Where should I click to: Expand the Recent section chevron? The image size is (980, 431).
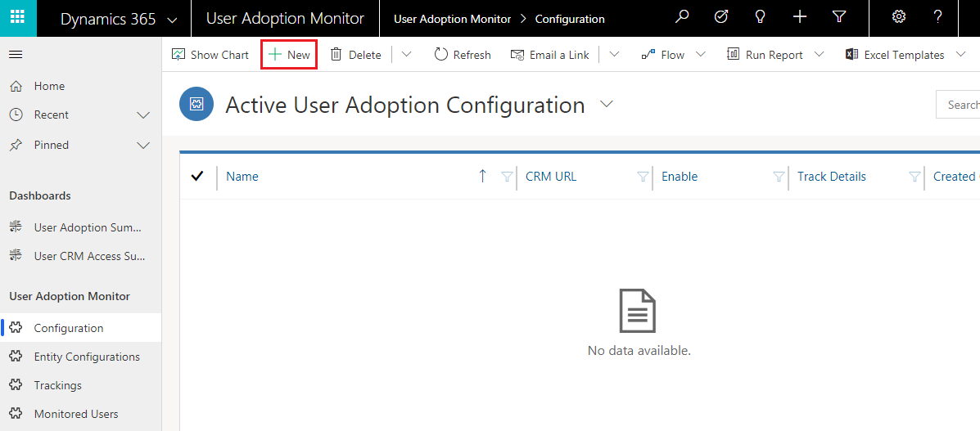[143, 115]
